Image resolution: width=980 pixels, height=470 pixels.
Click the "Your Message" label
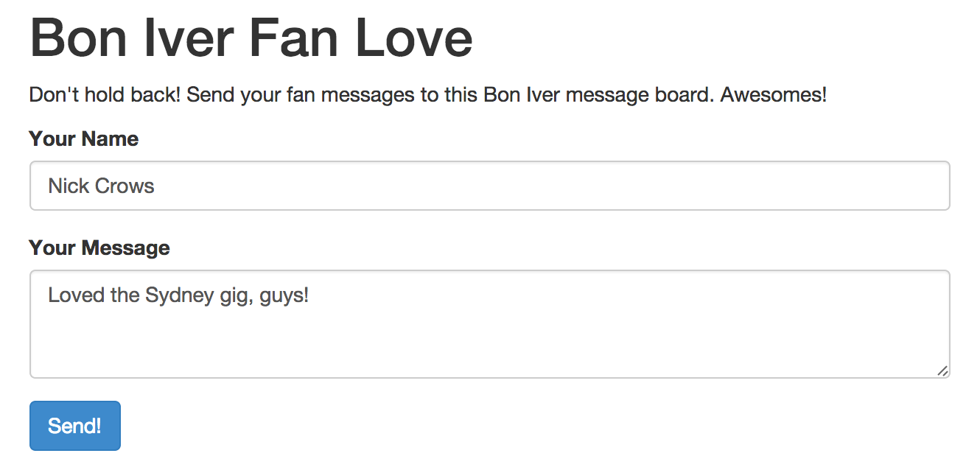point(99,248)
